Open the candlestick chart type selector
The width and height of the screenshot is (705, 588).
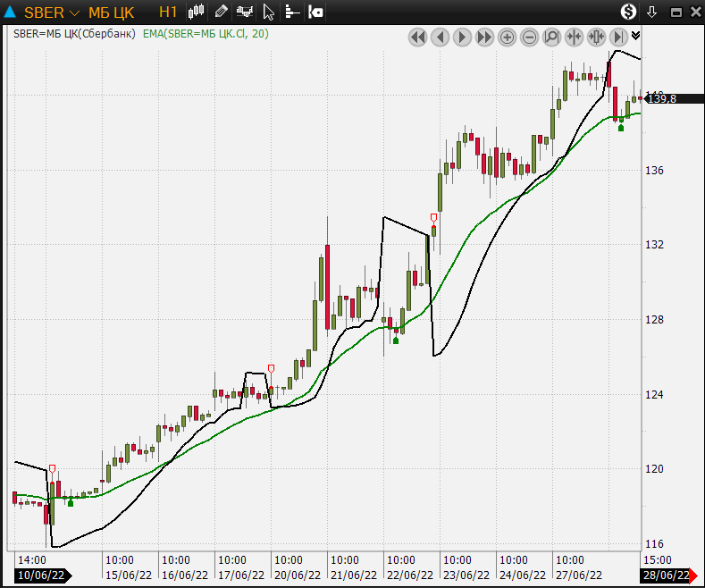tap(197, 13)
